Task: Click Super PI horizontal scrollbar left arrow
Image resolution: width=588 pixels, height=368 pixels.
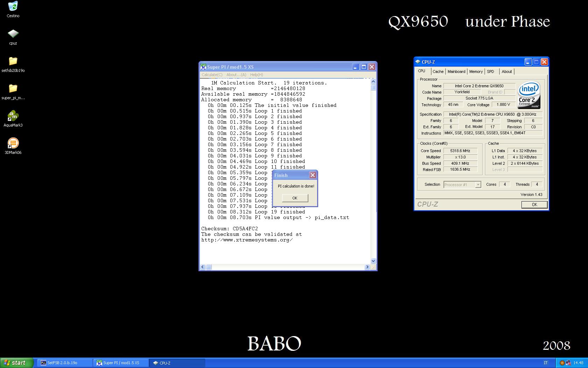Action: click(x=202, y=267)
